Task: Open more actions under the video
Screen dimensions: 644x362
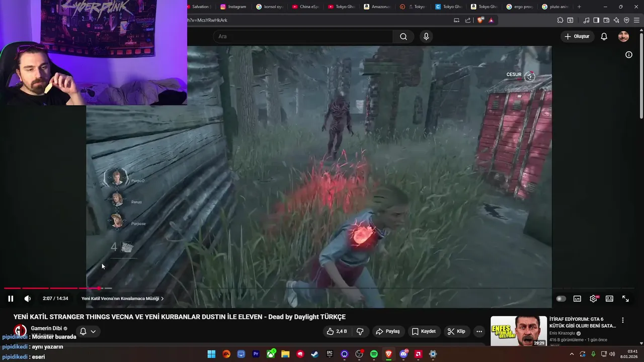Action: [x=479, y=331]
